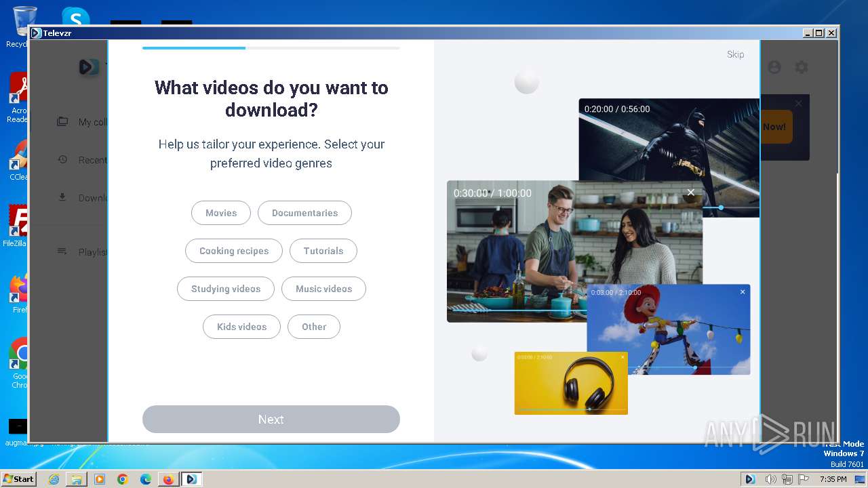Open File Explorer from the taskbar

tap(77, 479)
